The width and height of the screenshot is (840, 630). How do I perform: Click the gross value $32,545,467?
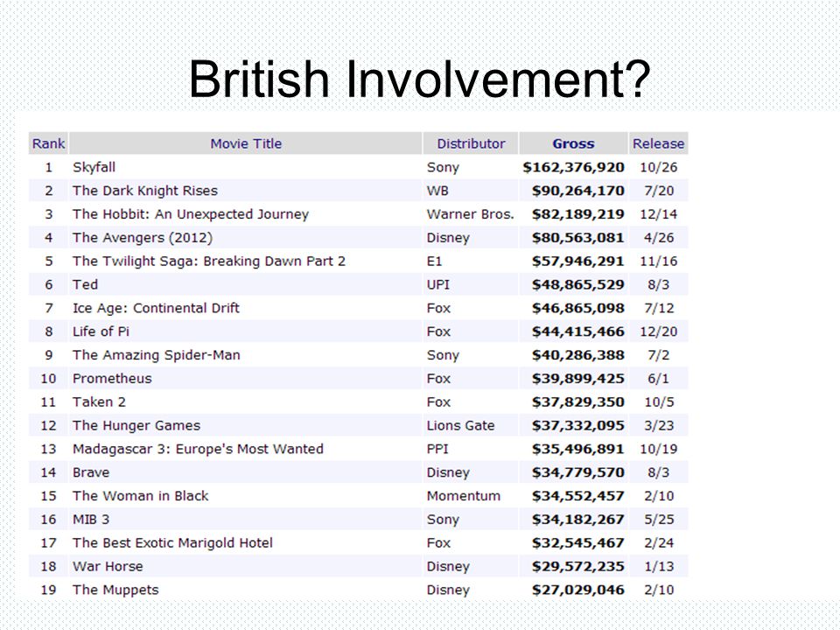[x=578, y=543]
